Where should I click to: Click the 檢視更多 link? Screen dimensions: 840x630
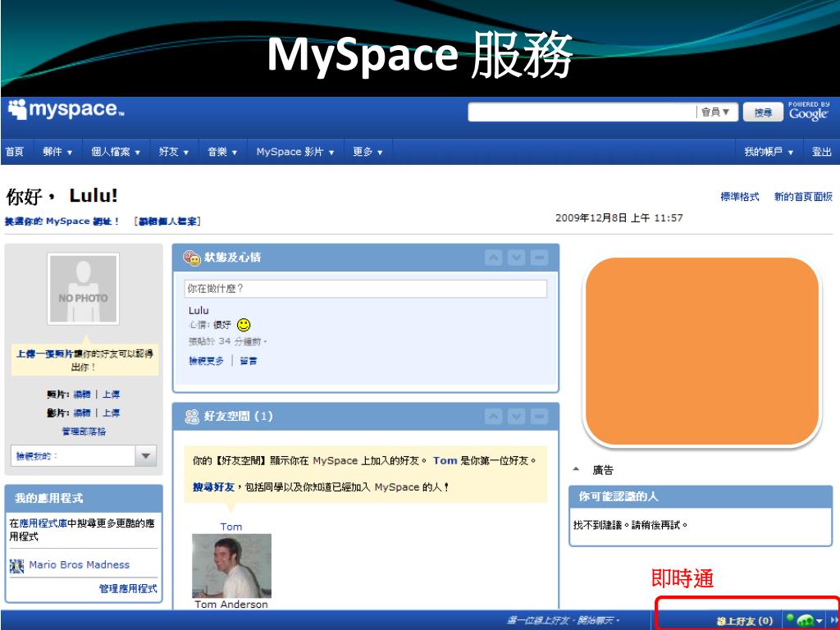[x=206, y=361]
